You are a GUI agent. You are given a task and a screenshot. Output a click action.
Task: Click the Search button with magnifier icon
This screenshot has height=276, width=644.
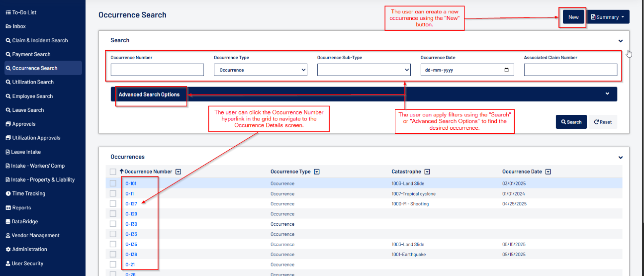point(571,122)
